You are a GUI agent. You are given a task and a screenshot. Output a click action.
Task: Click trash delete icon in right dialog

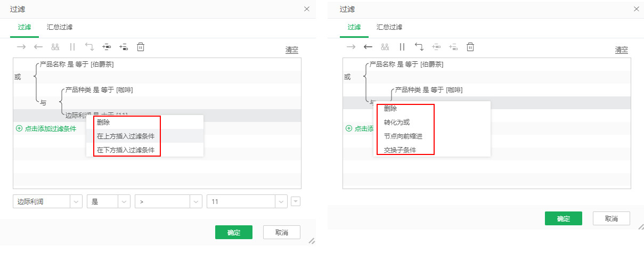click(470, 47)
